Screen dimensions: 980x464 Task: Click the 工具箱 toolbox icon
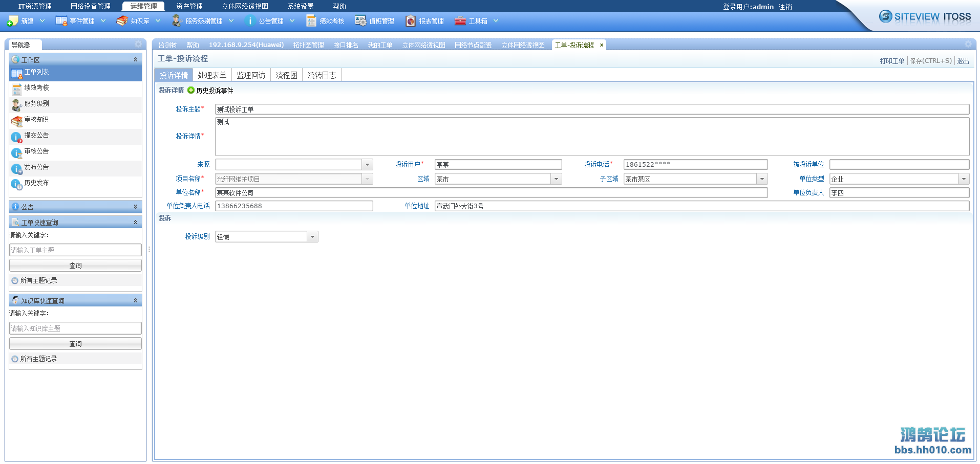coord(460,21)
